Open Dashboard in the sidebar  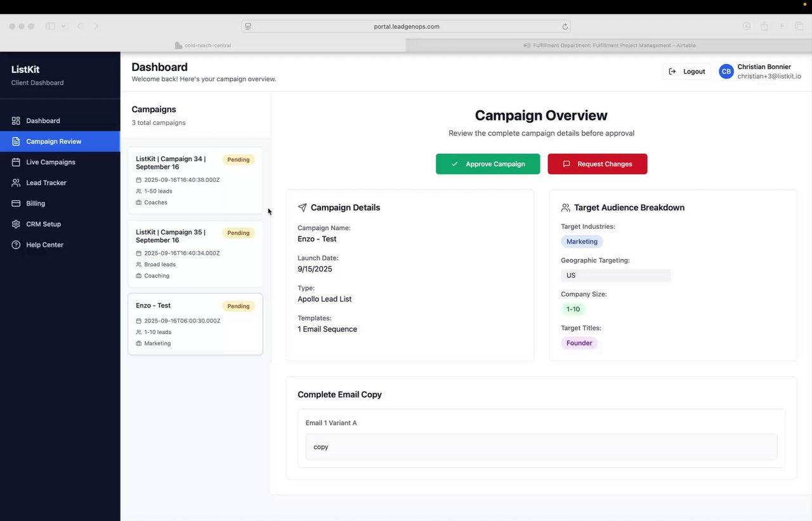point(60,120)
